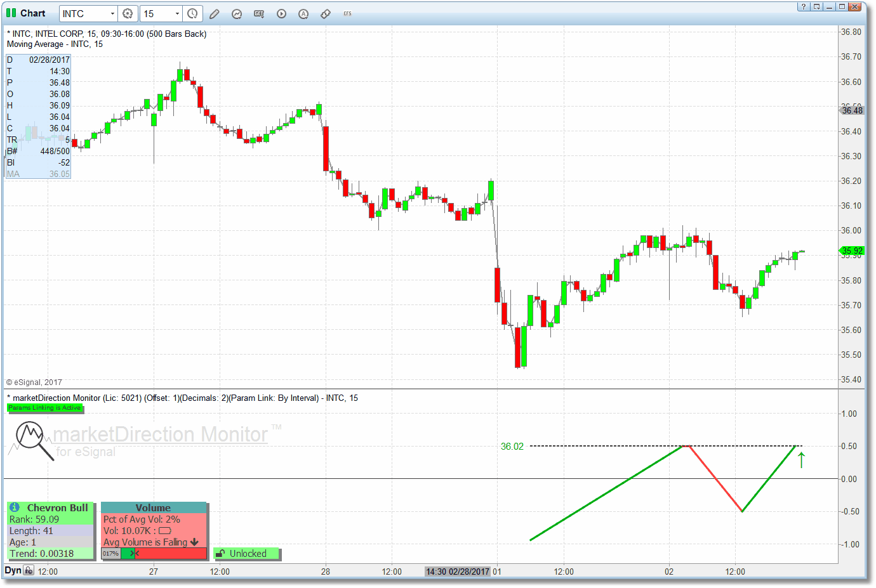The height and width of the screenshot is (588, 876).
Task: Click the symbol settings gear icon
Action: [128, 13]
